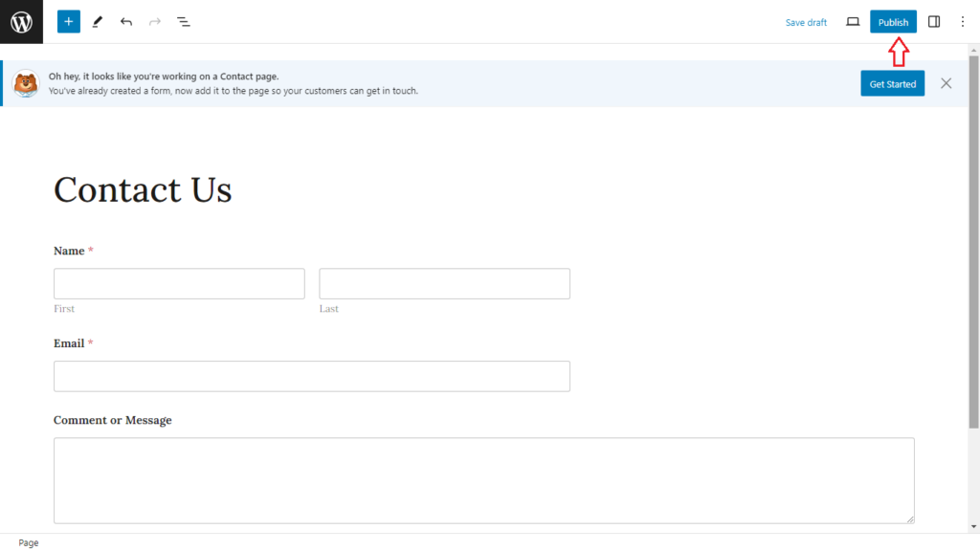Undo the last change
980x551 pixels.
126,22
